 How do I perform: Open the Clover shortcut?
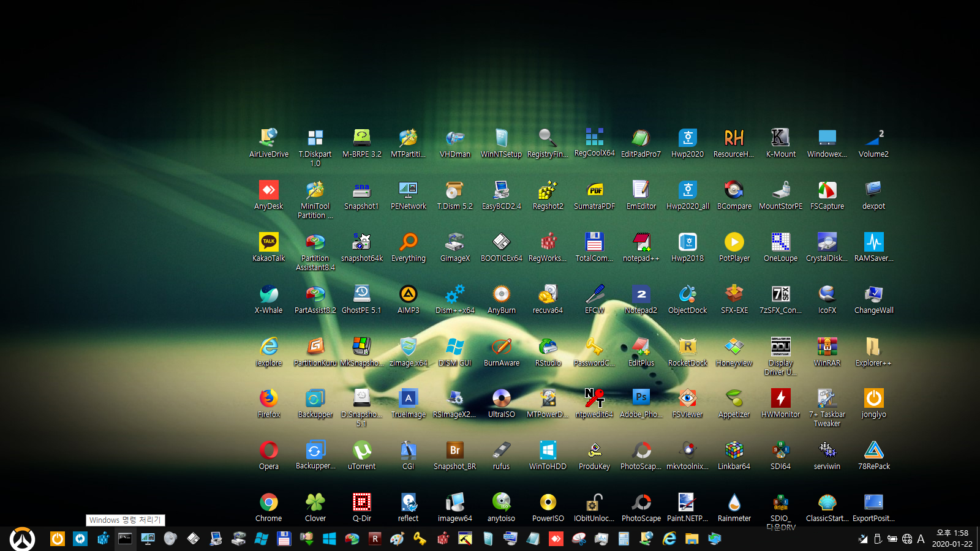[315, 508]
